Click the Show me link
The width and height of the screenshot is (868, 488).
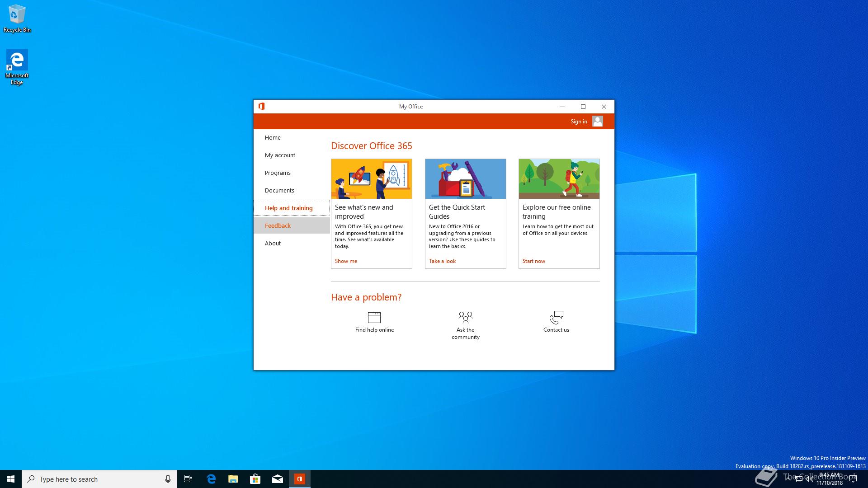[346, 261]
